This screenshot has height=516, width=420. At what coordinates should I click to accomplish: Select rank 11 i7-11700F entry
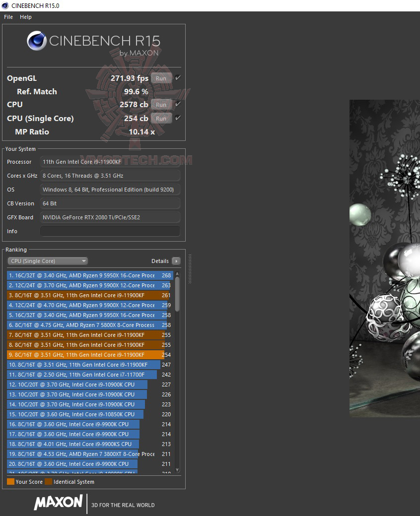(x=90, y=375)
